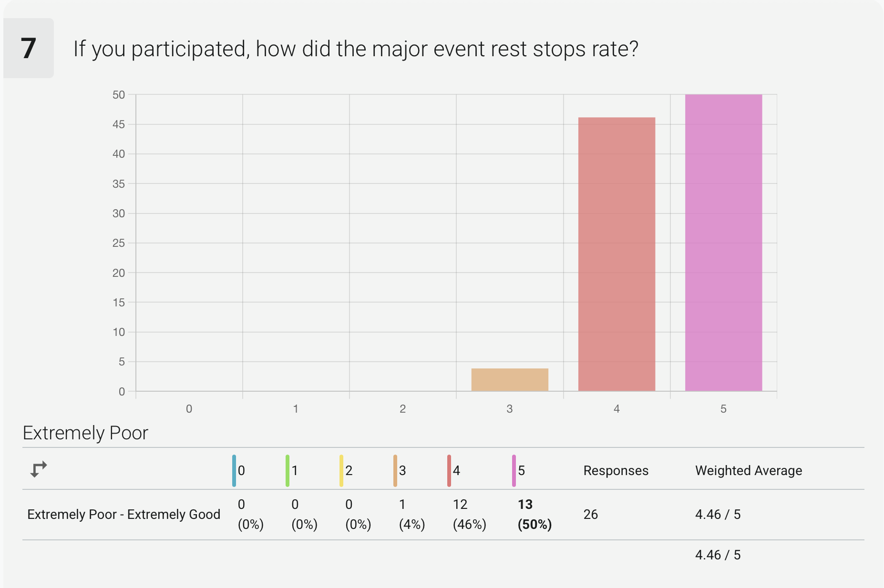Click the red bar for rating 4

pos(617,254)
